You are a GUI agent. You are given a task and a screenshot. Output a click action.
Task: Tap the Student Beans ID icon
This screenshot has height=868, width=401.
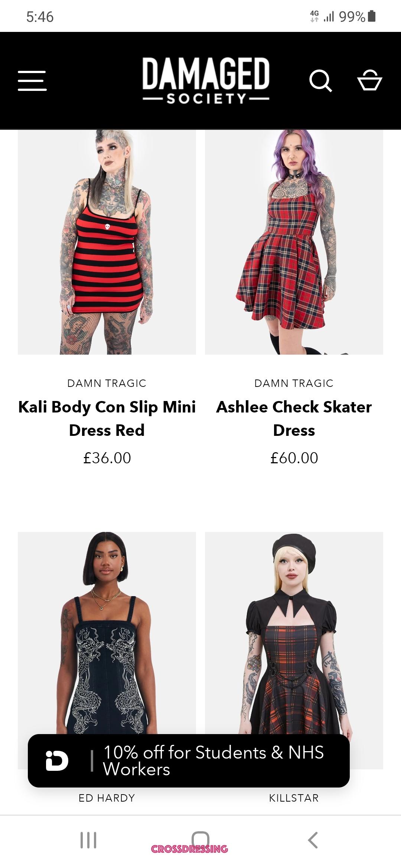[x=57, y=760]
